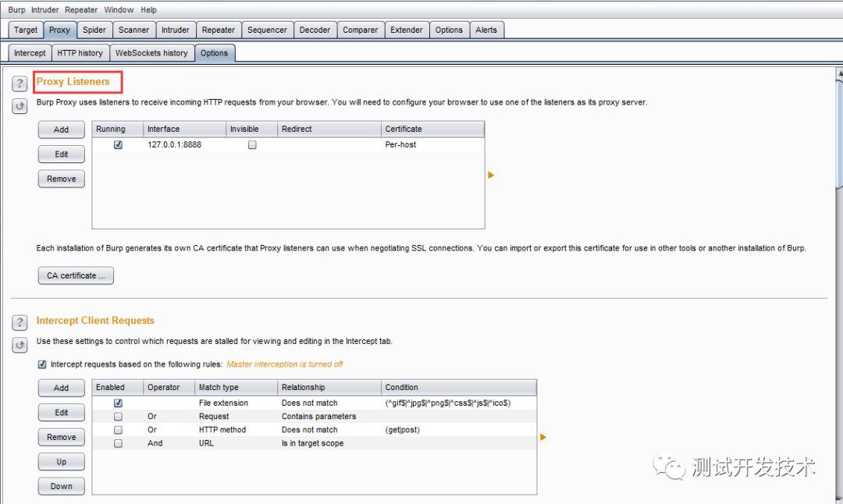
Task: Click the vertical scrollbar on the right
Action: pos(839,285)
